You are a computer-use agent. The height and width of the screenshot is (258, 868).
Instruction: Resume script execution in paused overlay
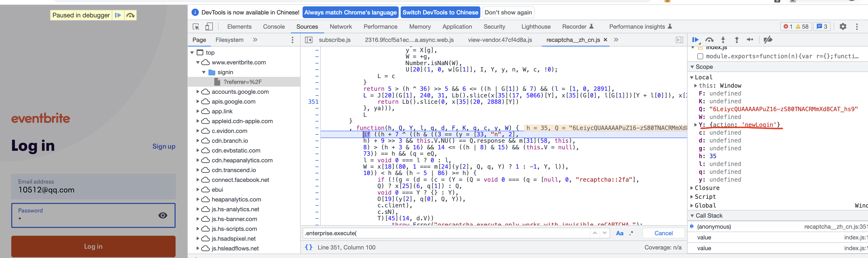[x=118, y=15]
